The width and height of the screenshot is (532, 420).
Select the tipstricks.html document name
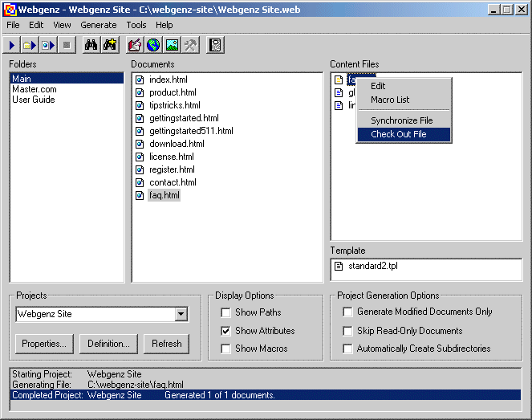point(175,105)
